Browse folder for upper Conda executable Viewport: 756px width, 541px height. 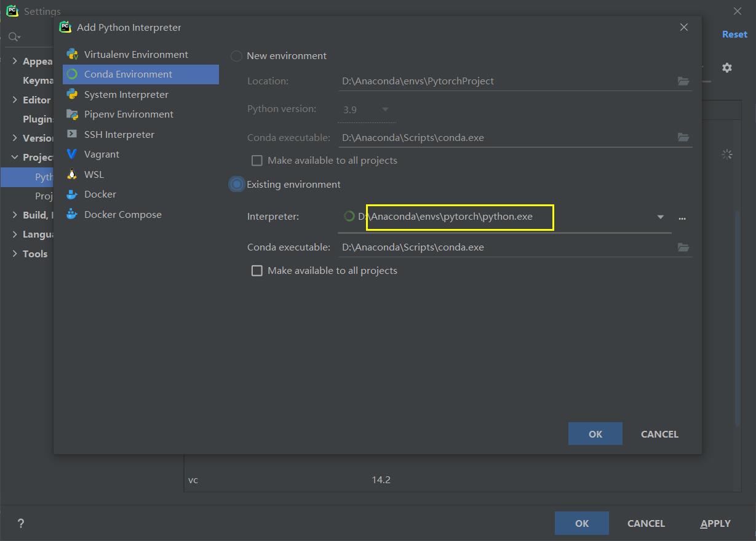pyautogui.click(x=683, y=137)
